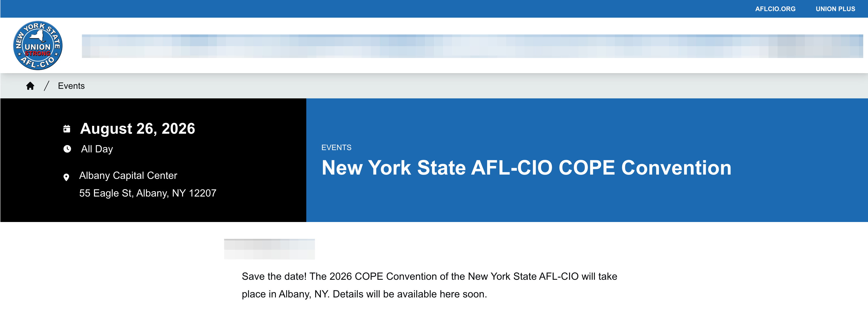Viewport: 868px width, 333px height.
Task: Click the New York State AFL-CIO logo
Action: (x=38, y=46)
